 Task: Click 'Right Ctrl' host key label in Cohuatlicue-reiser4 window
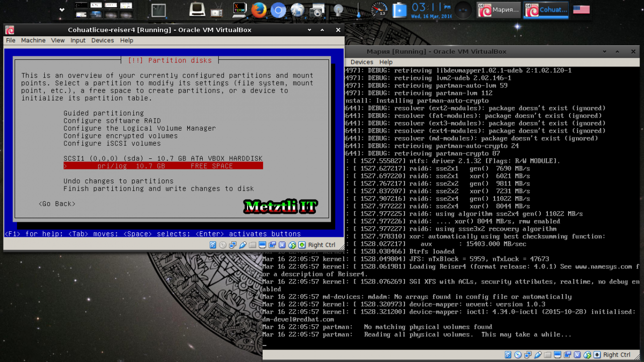(321, 245)
